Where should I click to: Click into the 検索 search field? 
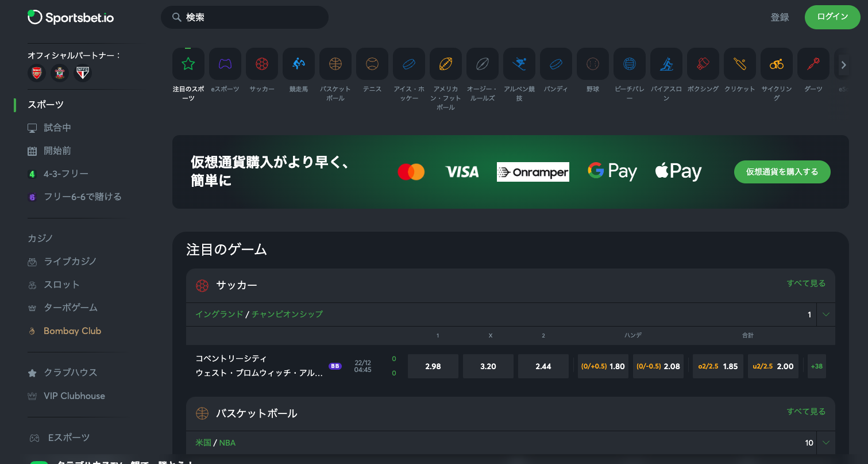point(245,17)
